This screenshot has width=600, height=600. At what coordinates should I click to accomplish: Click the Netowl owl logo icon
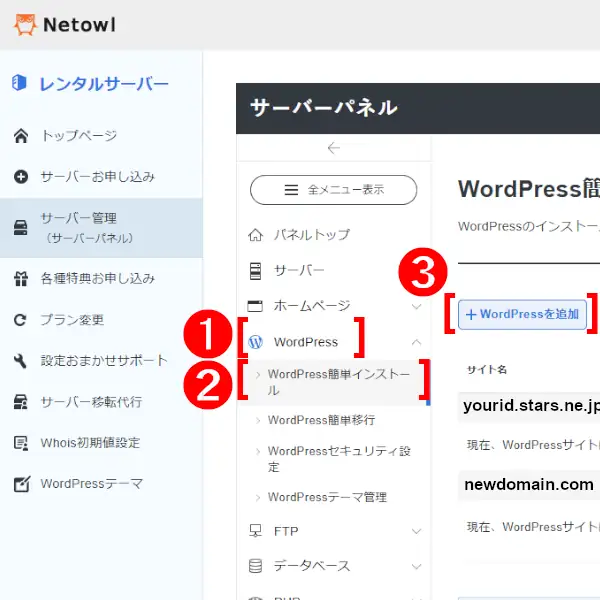[x=25, y=25]
